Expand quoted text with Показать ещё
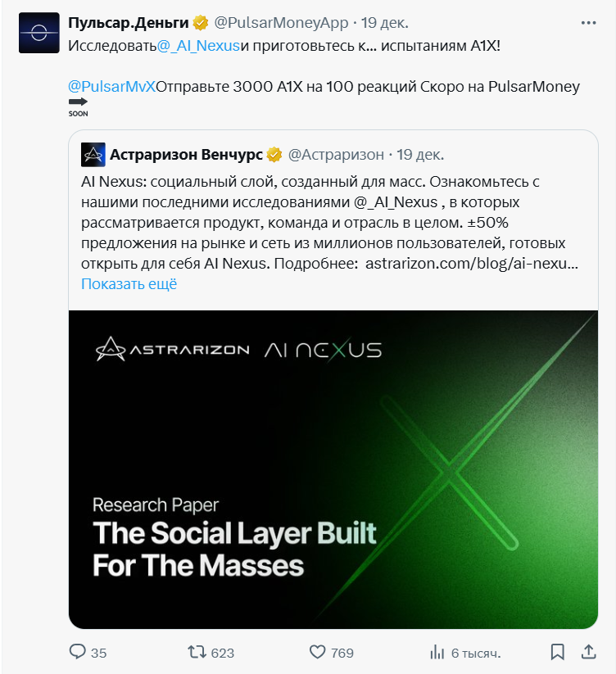The width and height of the screenshot is (616, 674). point(129,284)
